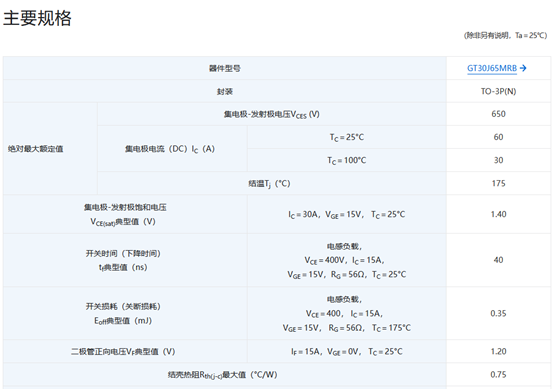Image resolution: width=554 pixels, height=389 pixels.
Task: Click the 器件型号 header cell
Action: tap(225, 68)
